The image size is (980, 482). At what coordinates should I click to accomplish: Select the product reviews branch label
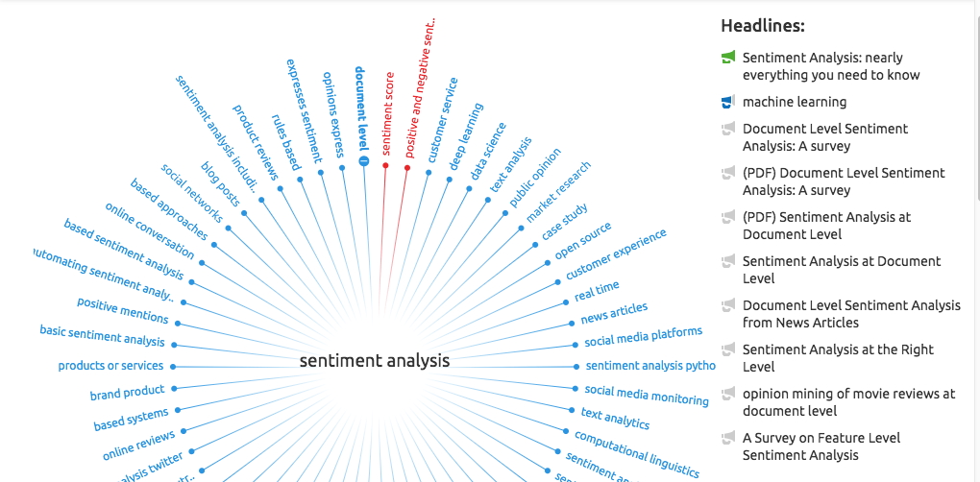256,142
